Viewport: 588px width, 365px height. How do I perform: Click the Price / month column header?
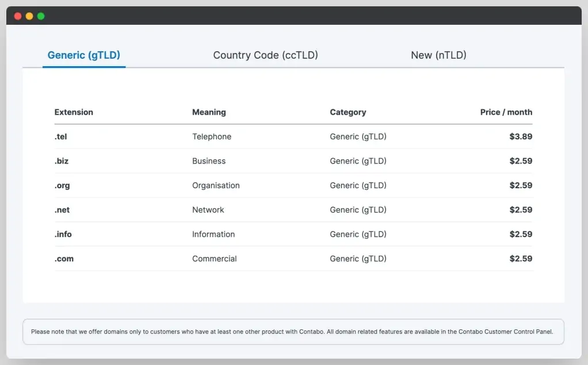click(x=506, y=112)
